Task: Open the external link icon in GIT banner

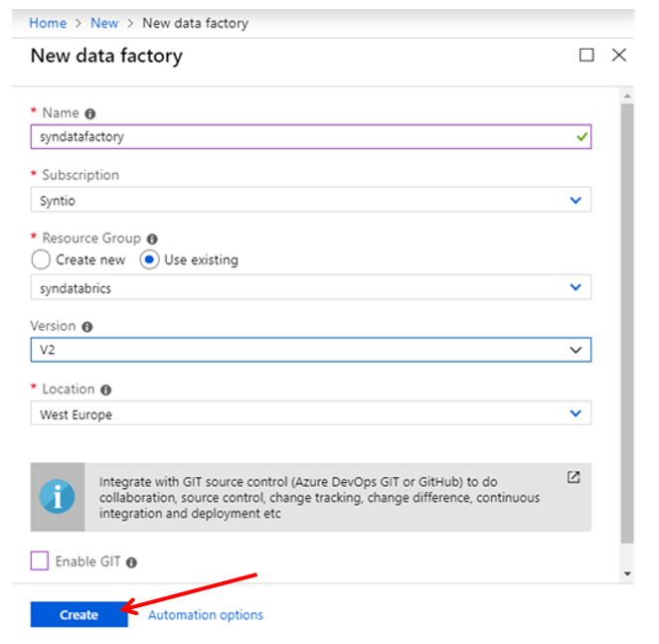Action: click(x=574, y=477)
